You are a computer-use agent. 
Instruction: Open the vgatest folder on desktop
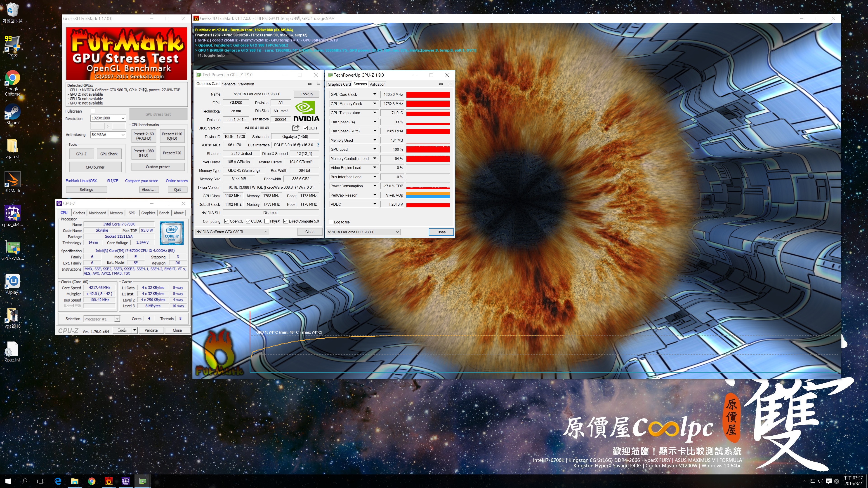coord(12,148)
